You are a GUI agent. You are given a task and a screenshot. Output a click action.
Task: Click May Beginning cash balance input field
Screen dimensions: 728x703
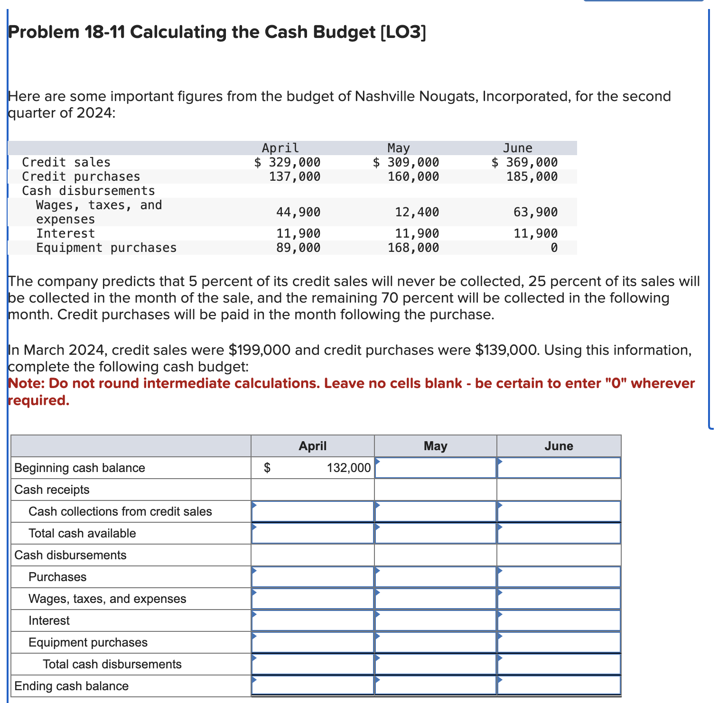point(436,469)
